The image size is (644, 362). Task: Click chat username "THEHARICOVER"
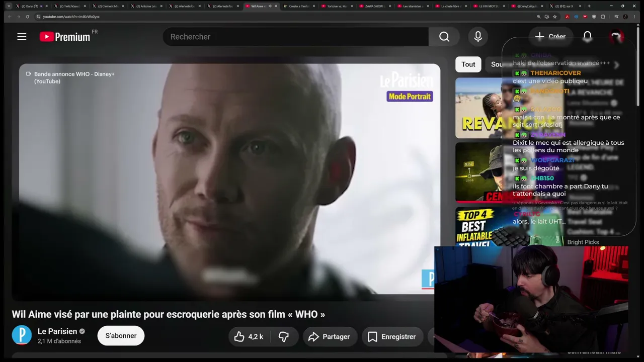click(555, 73)
